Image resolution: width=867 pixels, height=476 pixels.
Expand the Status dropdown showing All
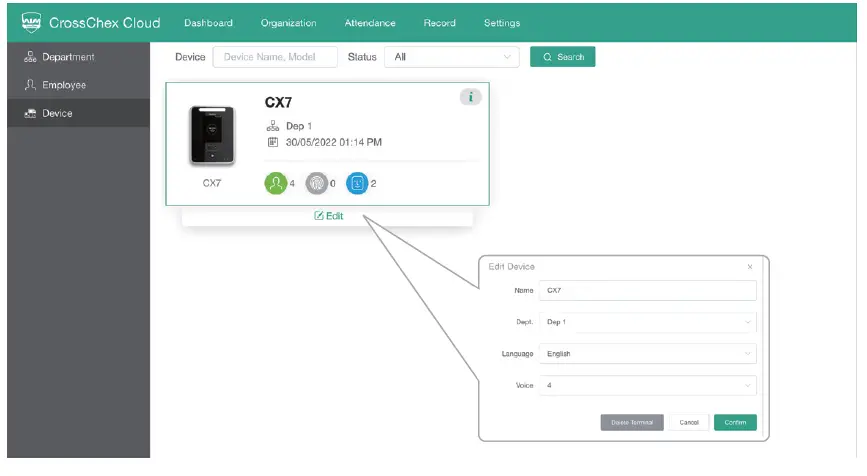pyautogui.click(x=452, y=57)
